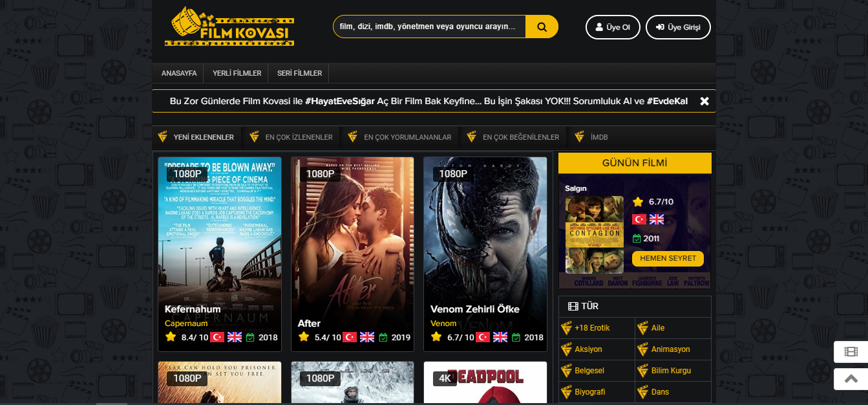
Task: Open the Contagion poster in Günün Filmi
Action: point(595,235)
